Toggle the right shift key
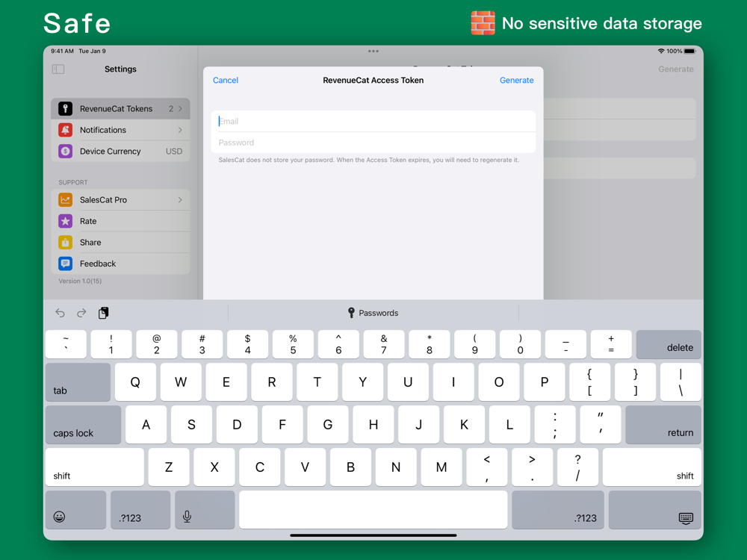Screen dimensions: 747x560 651,467
